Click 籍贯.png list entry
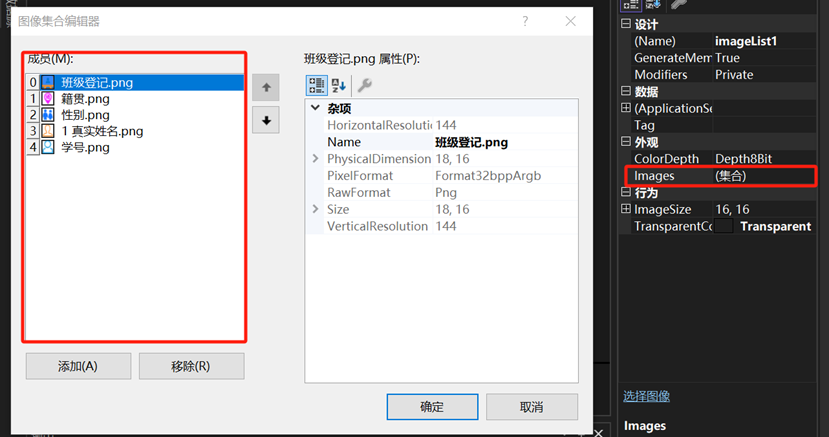Image resolution: width=829 pixels, height=437 pixels. pyautogui.click(x=86, y=99)
